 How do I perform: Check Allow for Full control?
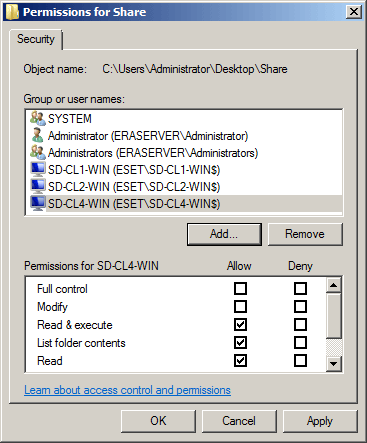tap(240, 289)
